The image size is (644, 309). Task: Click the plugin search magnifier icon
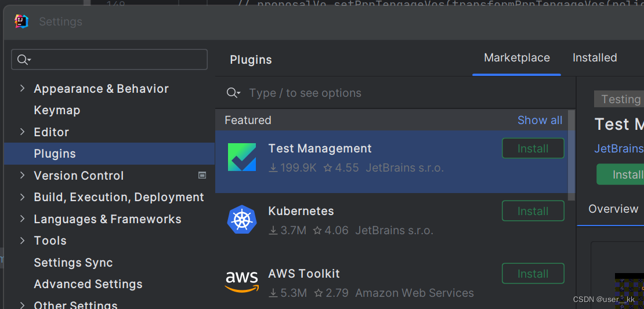[233, 93]
